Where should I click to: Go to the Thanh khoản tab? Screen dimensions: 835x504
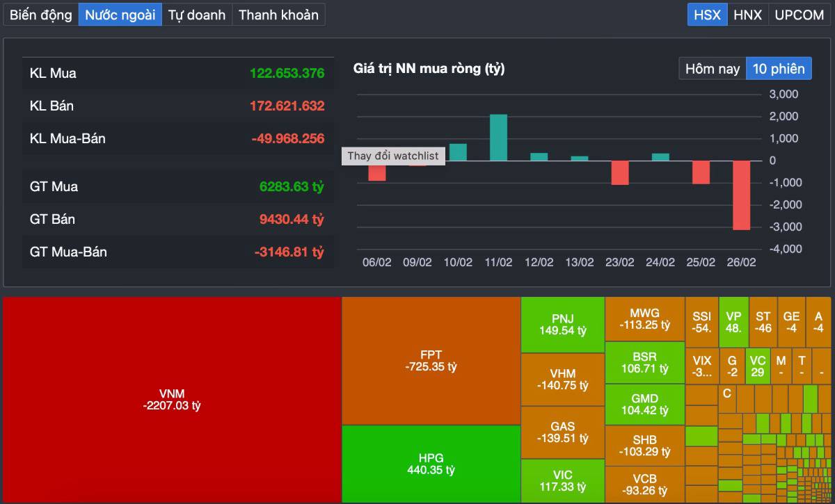(x=278, y=15)
